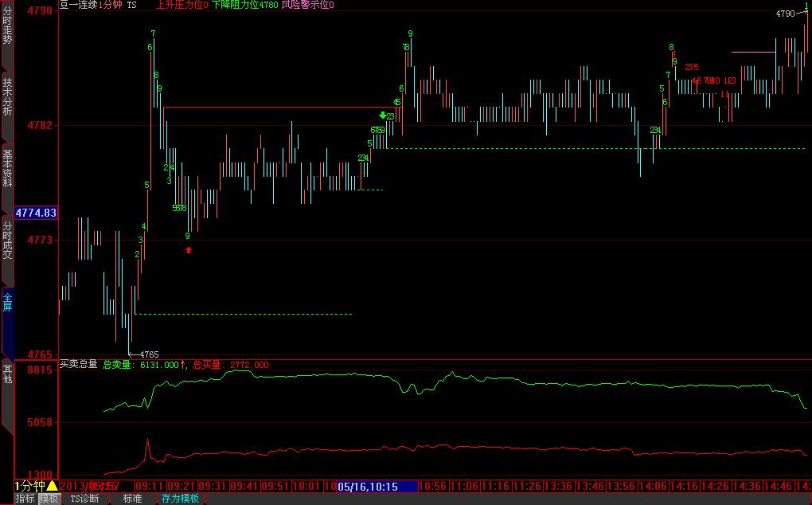Click the yellow triangle beside 1分钟
This screenshot has height=505, width=812.
pyautogui.click(x=52, y=486)
